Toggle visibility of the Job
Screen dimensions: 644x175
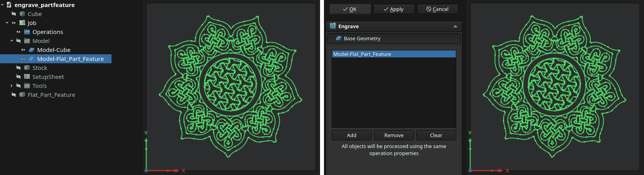coord(14,23)
